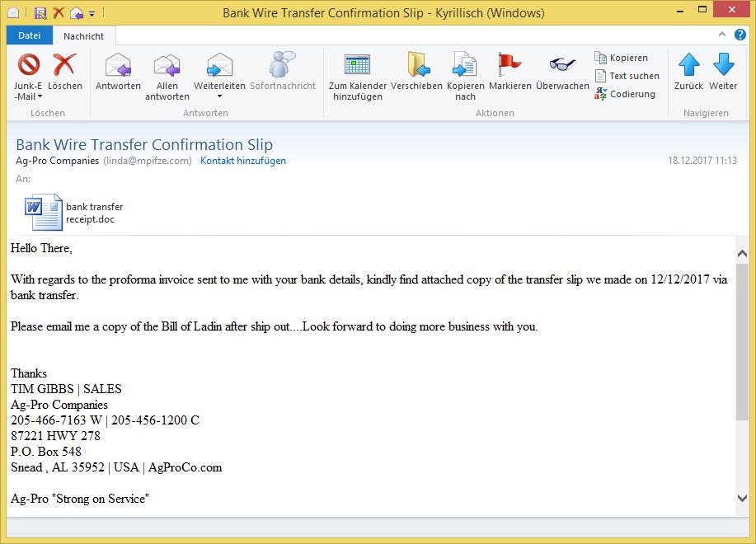
Task: Click the signature line TIM GIBBS | SALES
Action: pyautogui.click(x=66, y=389)
